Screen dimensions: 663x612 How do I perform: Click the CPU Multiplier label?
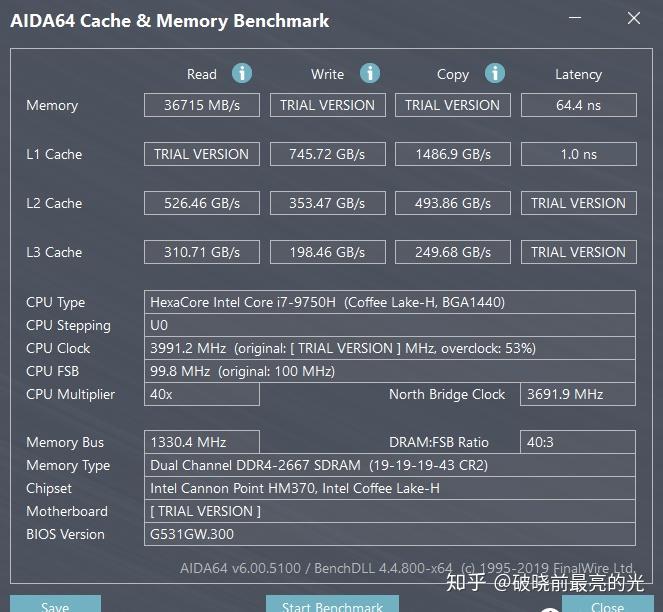(x=71, y=395)
